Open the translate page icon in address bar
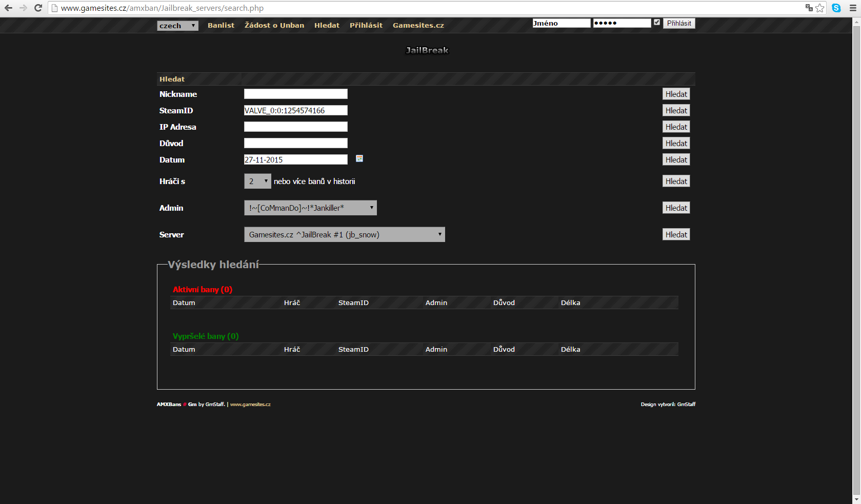This screenshot has height=504, width=861. 809,8
